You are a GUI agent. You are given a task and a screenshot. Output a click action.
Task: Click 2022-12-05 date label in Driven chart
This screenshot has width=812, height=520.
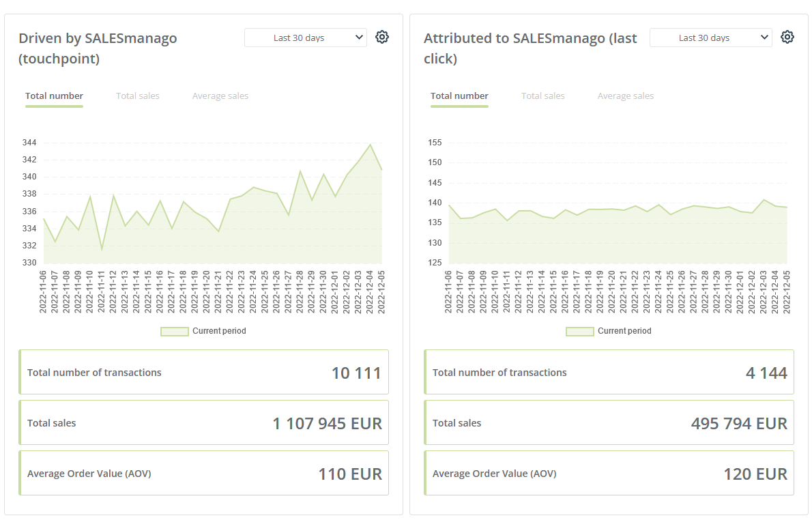[381, 291]
